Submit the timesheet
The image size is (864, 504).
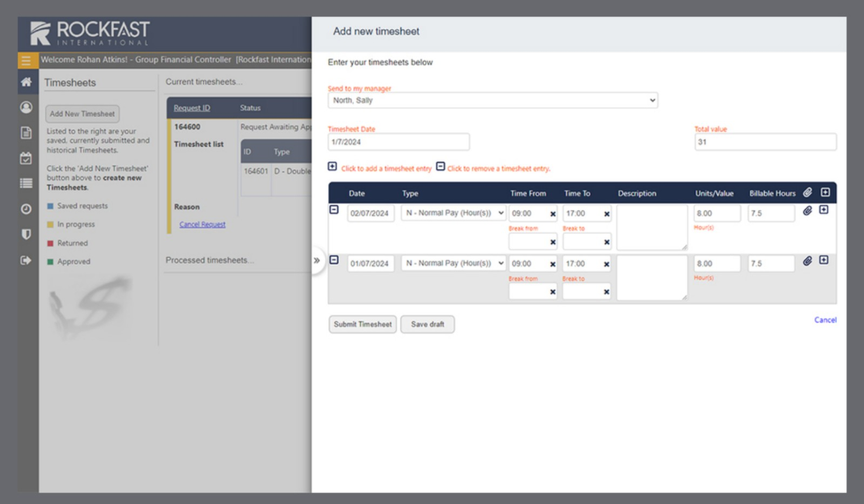(363, 324)
